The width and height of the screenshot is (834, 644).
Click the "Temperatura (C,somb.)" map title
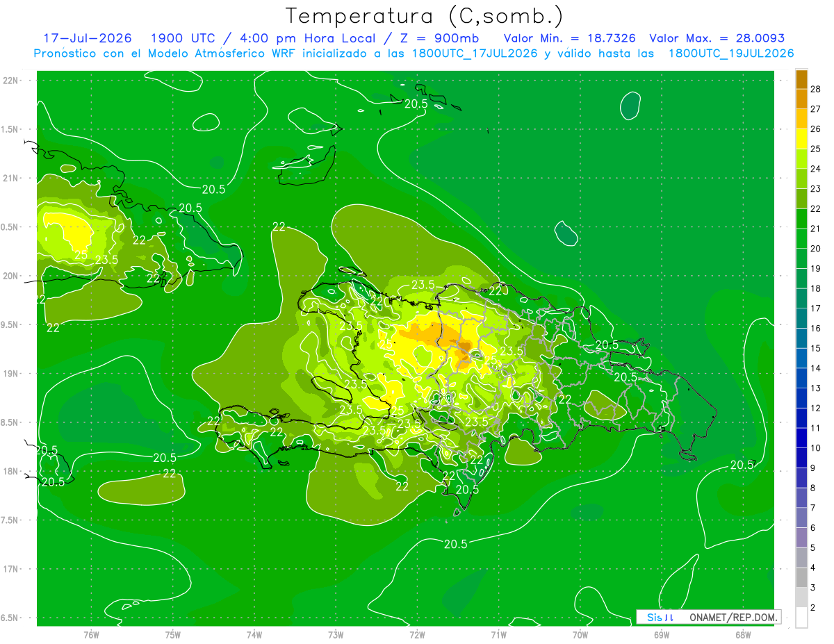pos(425,16)
